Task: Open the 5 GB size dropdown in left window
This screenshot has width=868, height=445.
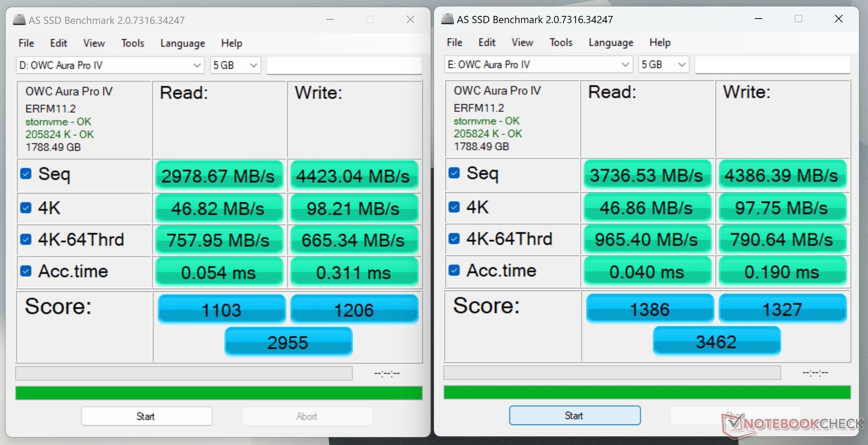Action: click(235, 65)
